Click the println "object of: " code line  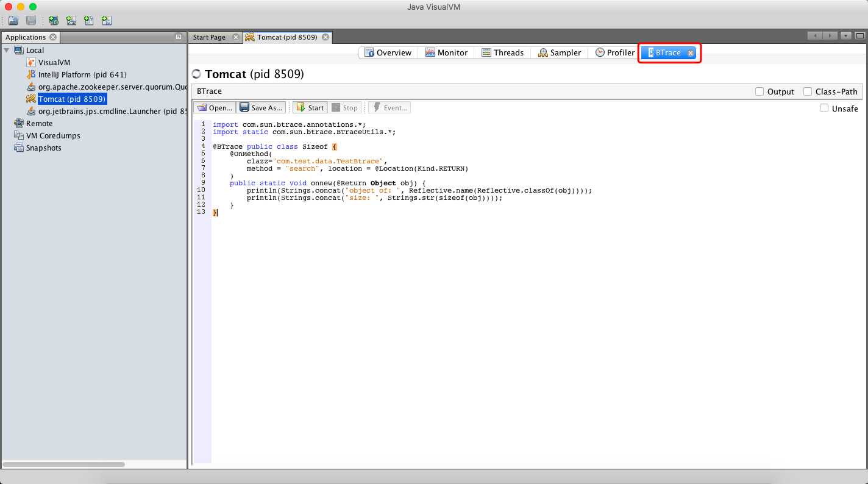click(x=419, y=190)
